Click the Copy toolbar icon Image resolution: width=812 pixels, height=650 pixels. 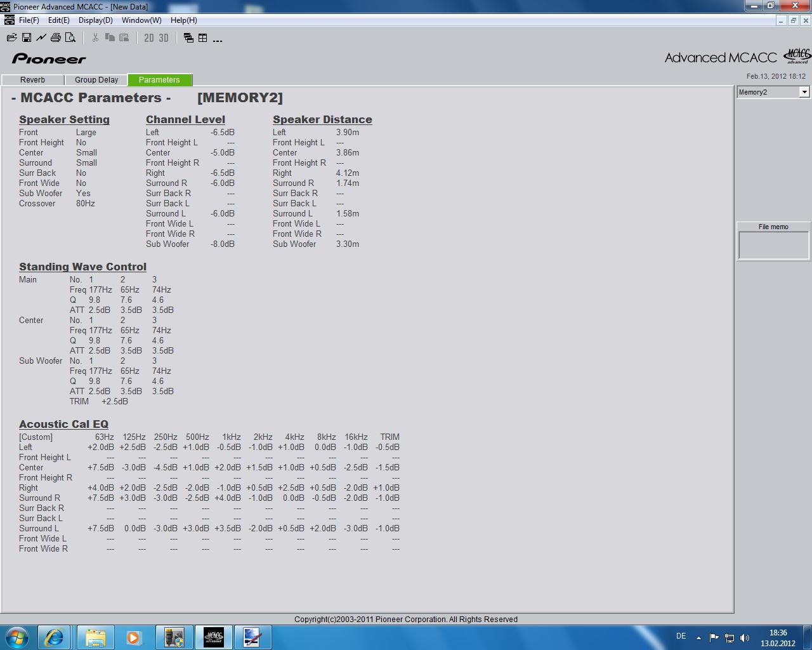pyautogui.click(x=110, y=38)
